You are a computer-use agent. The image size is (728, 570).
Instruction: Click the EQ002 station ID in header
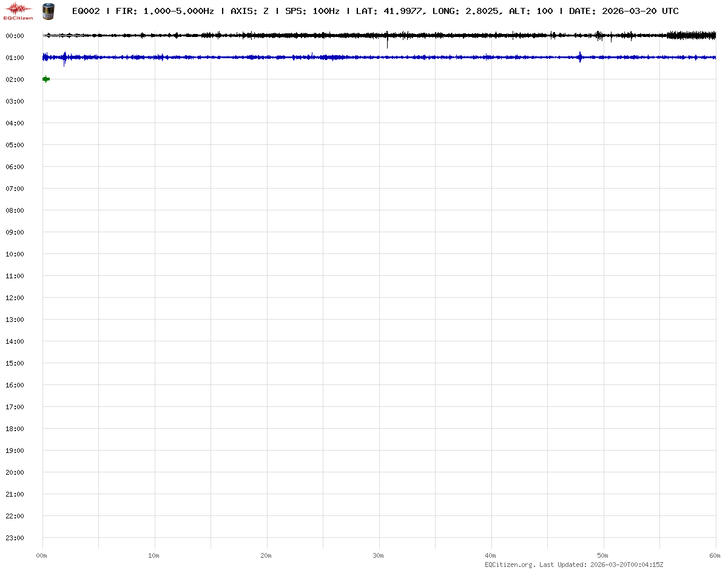[86, 11]
